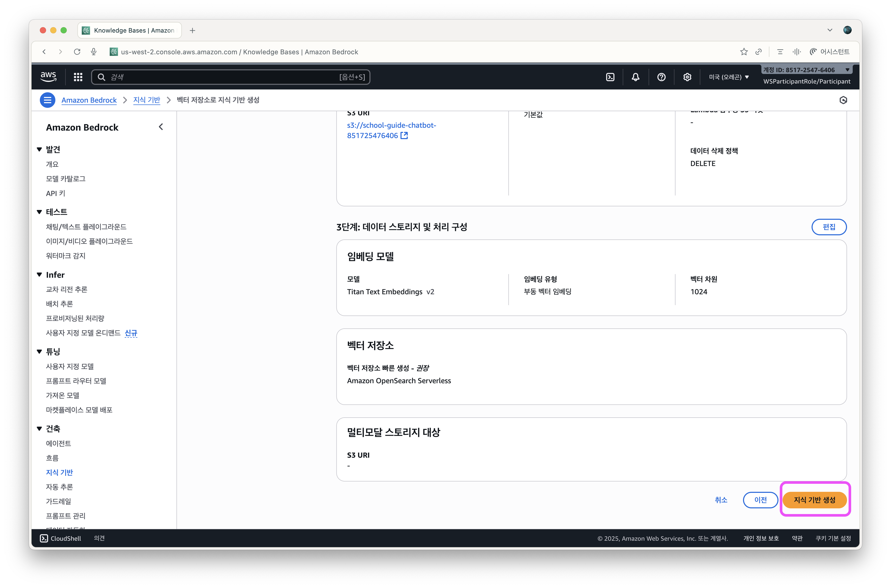Collapse the 튜닝 section
Screen dimensions: 891x588
tap(39, 351)
